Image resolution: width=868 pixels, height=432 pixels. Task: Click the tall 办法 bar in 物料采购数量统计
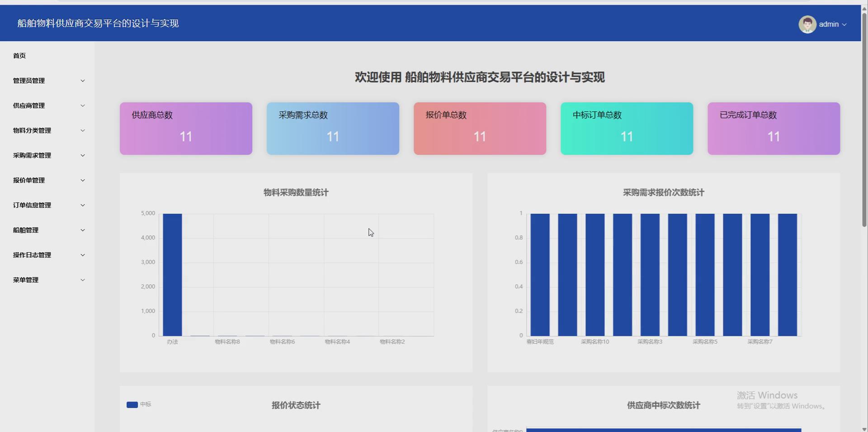(x=172, y=275)
